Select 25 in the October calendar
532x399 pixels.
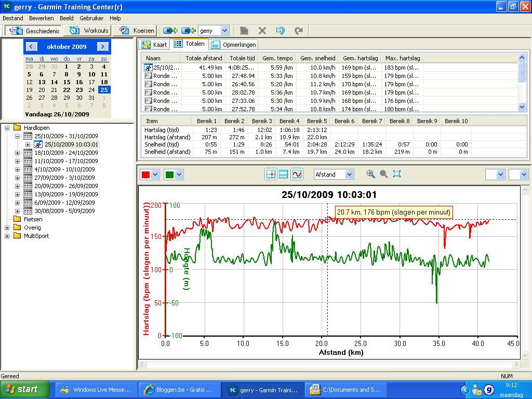coord(104,90)
